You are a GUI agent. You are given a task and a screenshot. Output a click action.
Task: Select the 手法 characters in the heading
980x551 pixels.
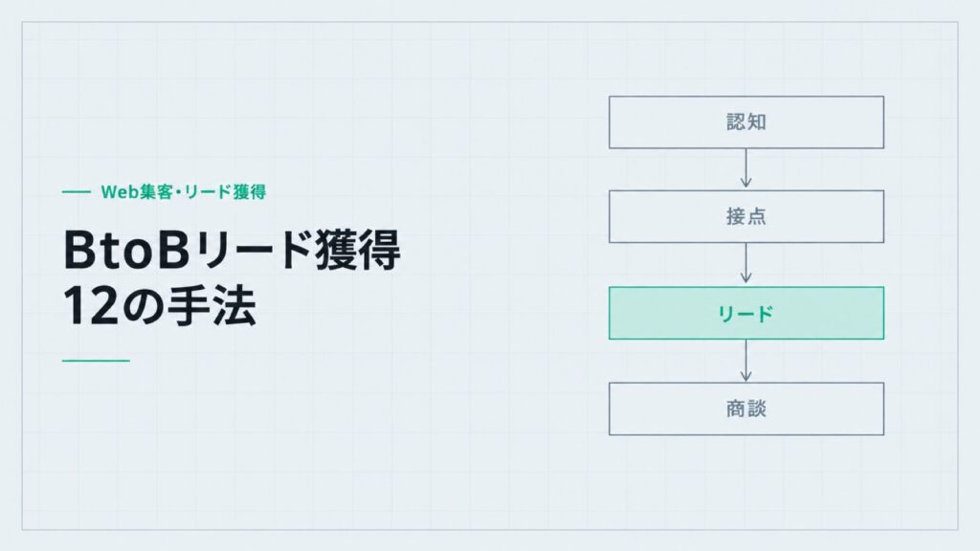point(212,306)
